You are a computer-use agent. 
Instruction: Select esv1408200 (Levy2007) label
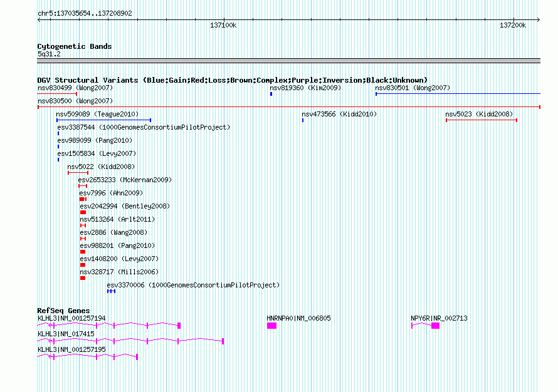[x=119, y=259]
